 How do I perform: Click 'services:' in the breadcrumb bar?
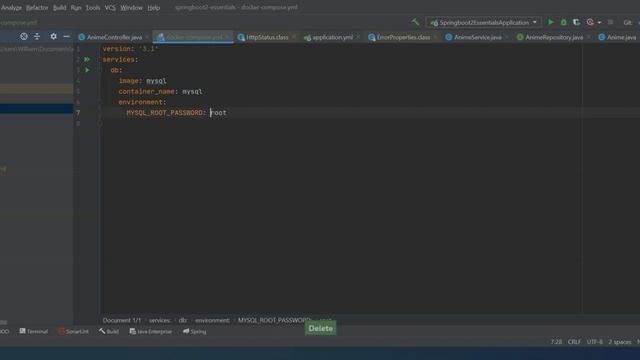point(160,320)
